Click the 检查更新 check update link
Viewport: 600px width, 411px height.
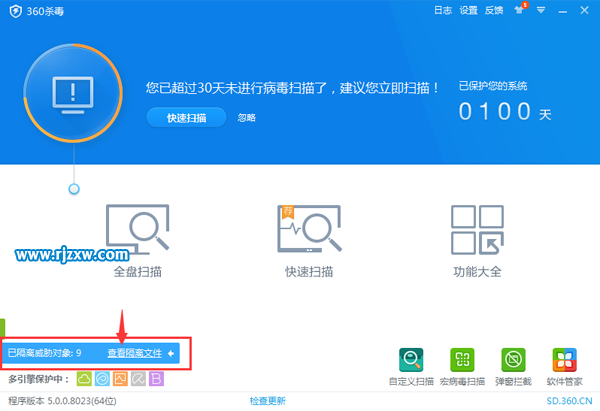tap(267, 401)
